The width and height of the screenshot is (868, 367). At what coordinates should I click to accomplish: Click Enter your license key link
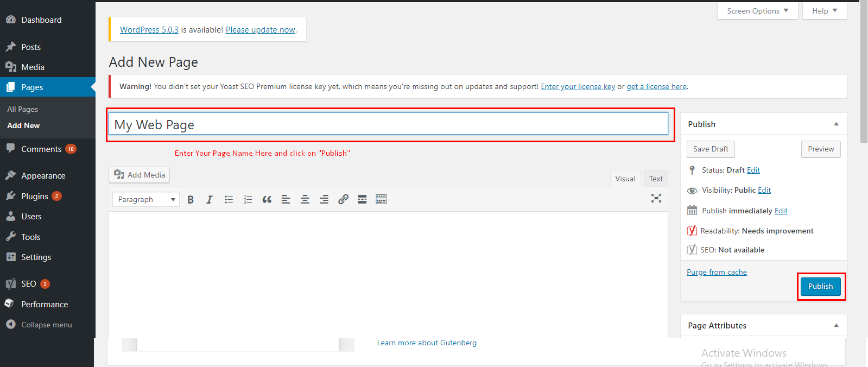(x=578, y=86)
